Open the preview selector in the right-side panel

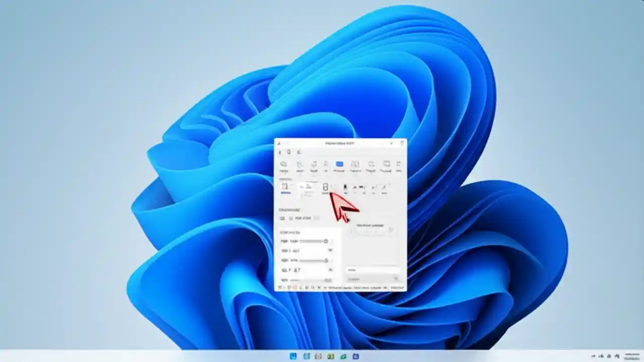(390, 230)
